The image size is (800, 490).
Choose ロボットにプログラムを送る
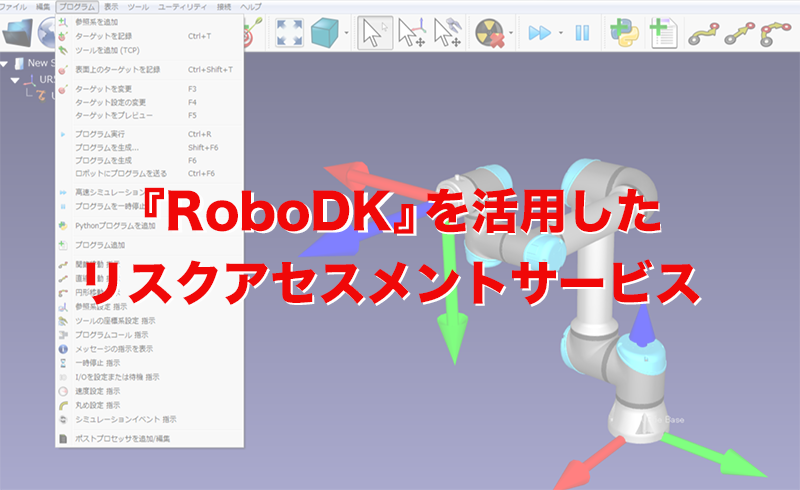click(x=149, y=174)
